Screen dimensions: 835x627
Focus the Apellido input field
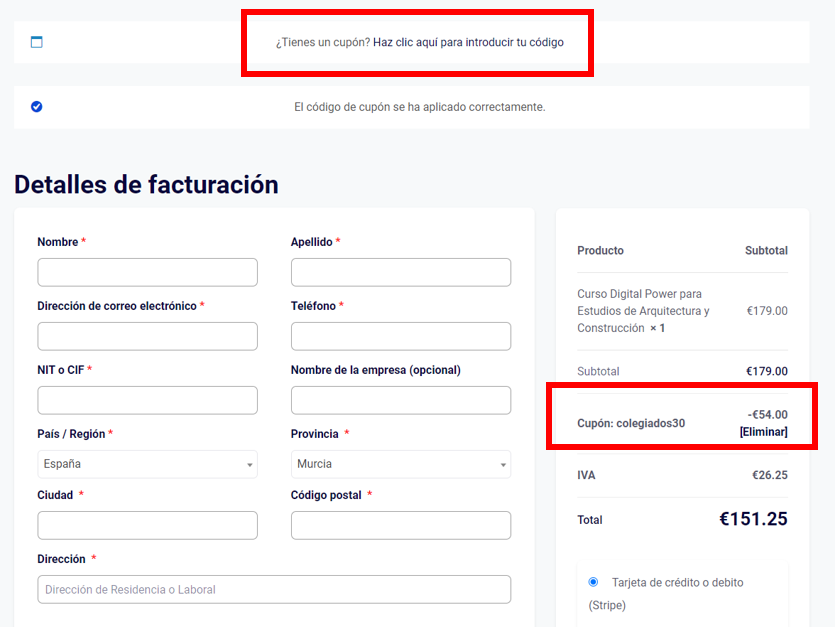[401, 272]
